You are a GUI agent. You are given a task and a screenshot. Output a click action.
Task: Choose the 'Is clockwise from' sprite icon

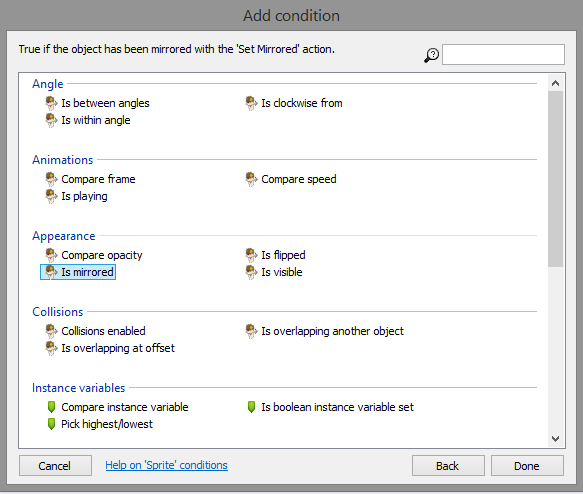coord(251,103)
